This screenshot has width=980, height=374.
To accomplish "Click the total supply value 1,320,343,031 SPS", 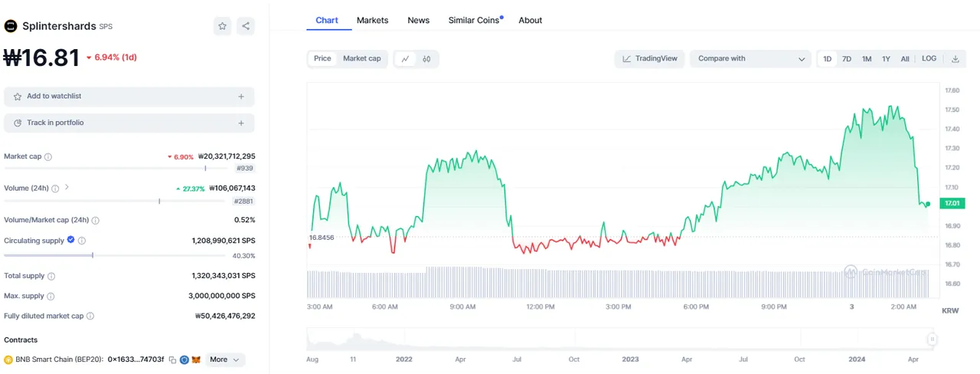I will (x=224, y=276).
